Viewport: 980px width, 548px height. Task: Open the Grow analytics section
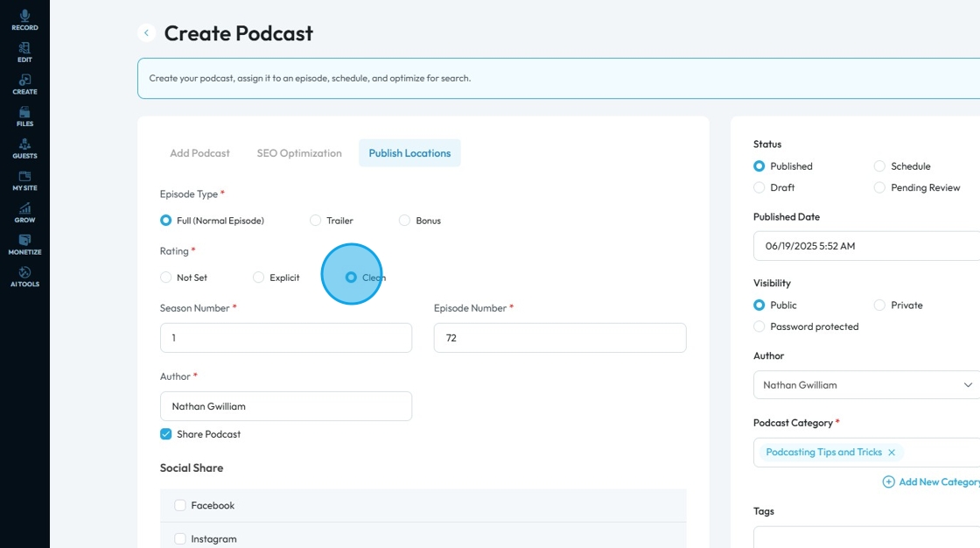[24, 213]
